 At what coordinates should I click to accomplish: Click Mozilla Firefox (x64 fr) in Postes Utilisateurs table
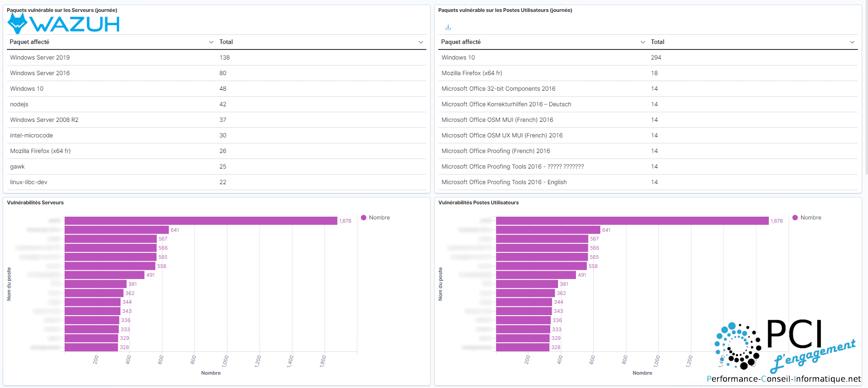(x=472, y=73)
